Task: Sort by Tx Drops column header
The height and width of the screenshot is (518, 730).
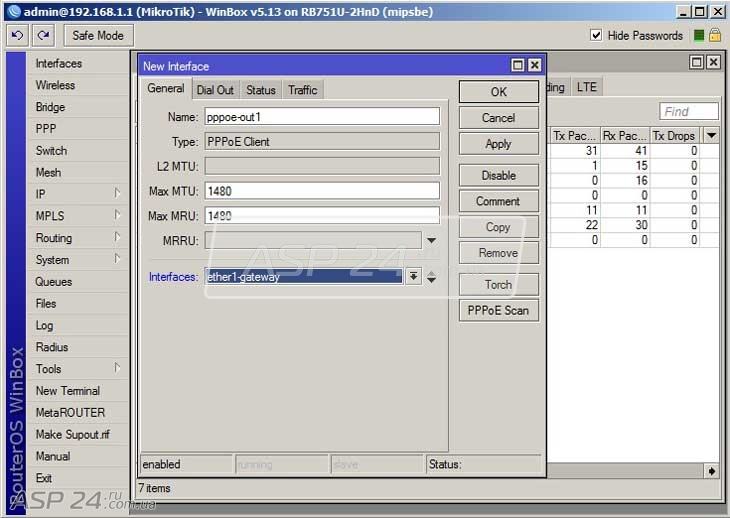Action: click(x=674, y=135)
